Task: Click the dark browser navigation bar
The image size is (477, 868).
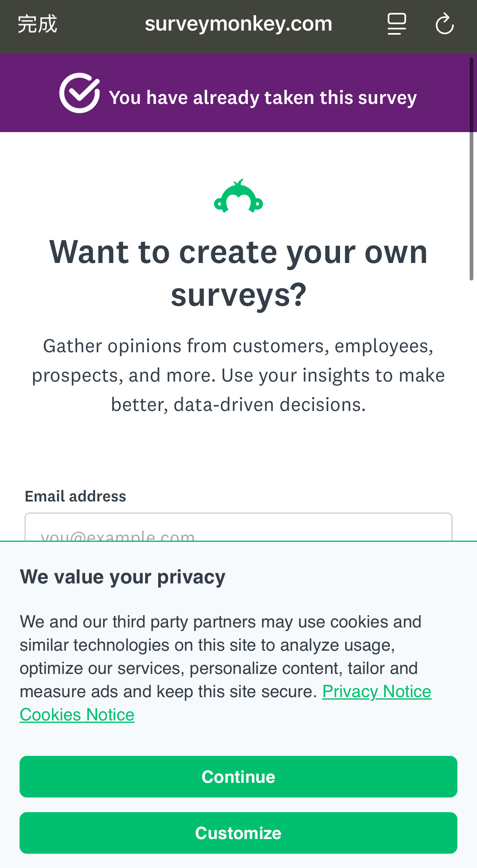Action: click(x=238, y=27)
